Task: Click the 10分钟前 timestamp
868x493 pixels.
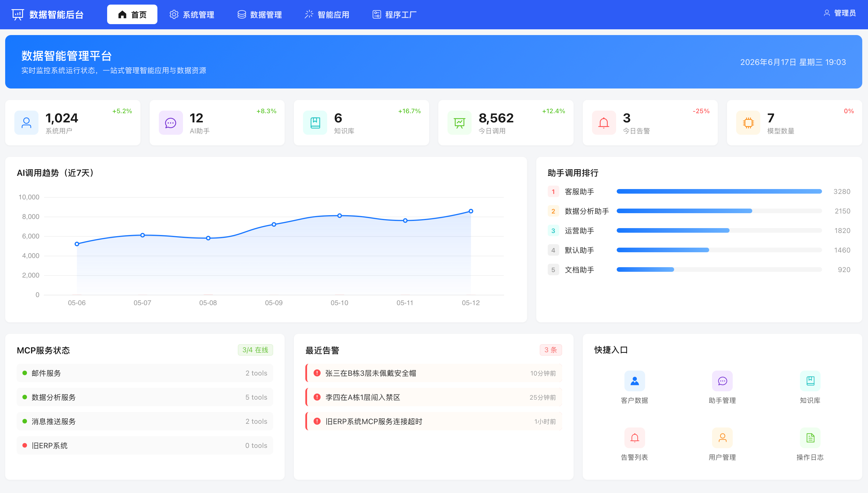Action: click(543, 373)
